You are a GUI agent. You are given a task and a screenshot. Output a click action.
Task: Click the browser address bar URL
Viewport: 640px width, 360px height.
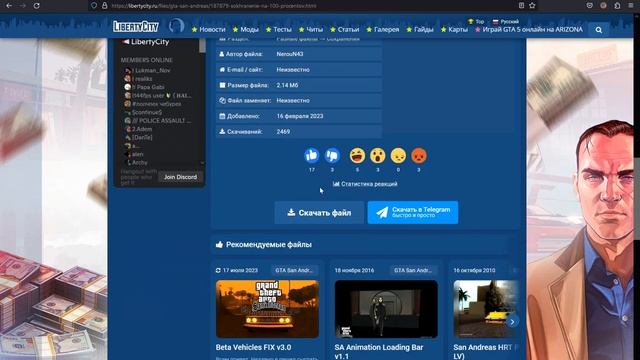(213, 6)
